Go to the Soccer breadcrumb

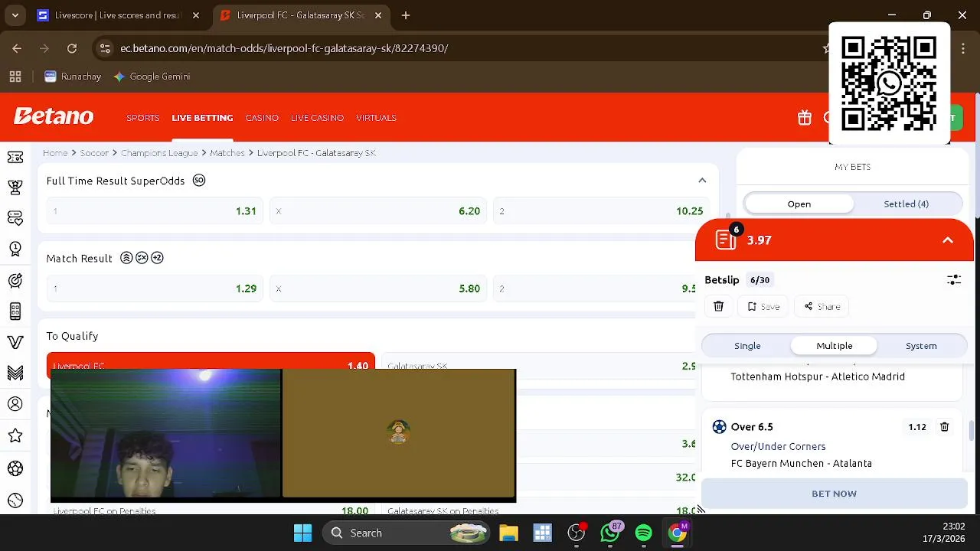coord(94,153)
